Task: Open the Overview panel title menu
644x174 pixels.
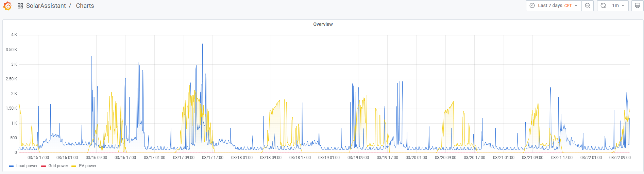Action: [323, 24]
